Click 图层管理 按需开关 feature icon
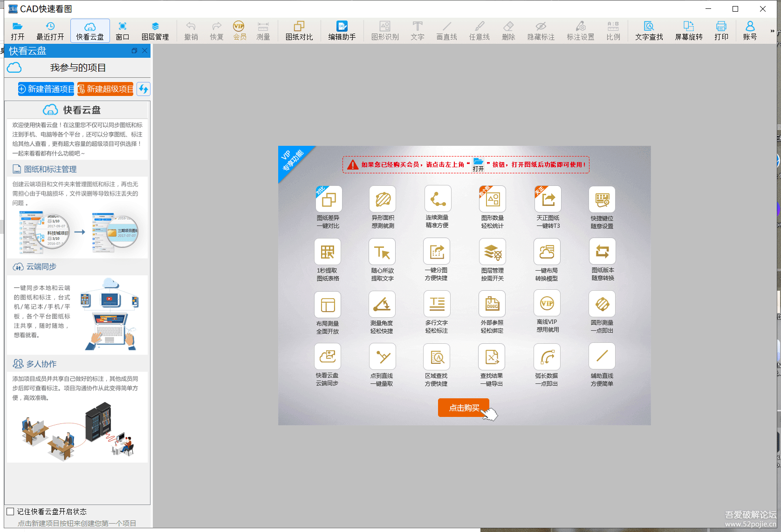This screenshot has height=532, width=781. [493, 252]
